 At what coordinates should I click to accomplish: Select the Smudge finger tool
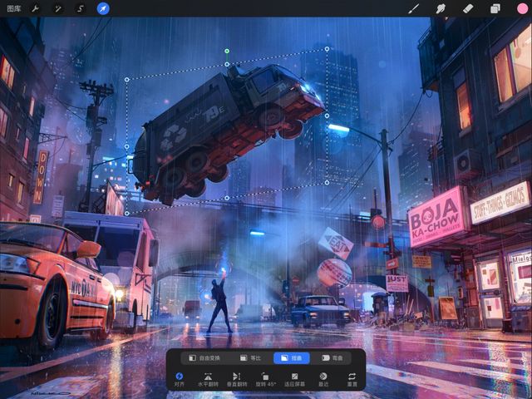(441, 8)
